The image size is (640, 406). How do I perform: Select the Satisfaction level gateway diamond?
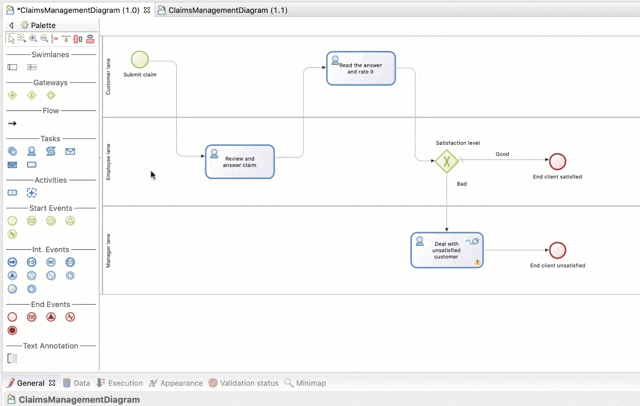point(447,160)
